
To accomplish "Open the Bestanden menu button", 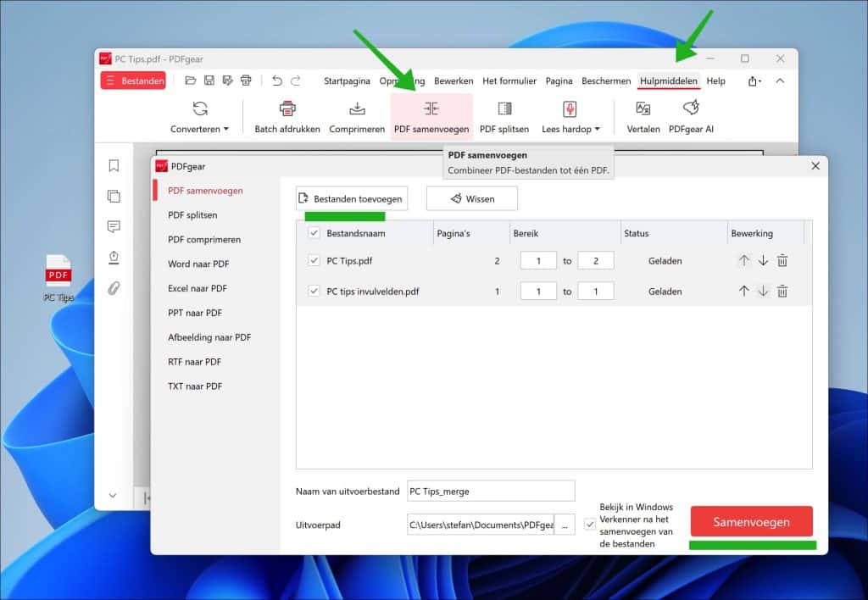I will pyautogui.click(x=133, y=81).
